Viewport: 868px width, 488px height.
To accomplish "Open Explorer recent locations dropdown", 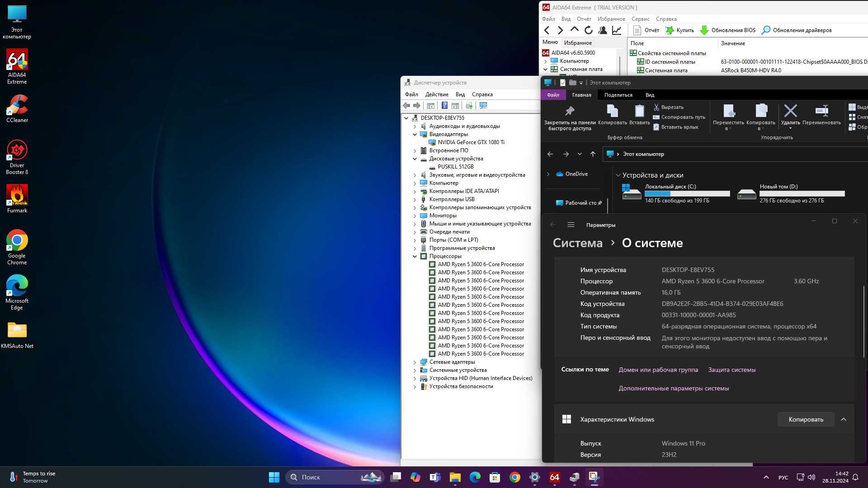I will tap(580, 154).
